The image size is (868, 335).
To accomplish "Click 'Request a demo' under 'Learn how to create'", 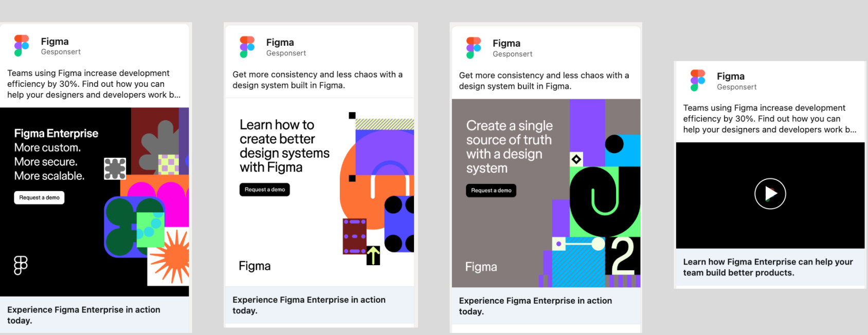I will point(265,190).
